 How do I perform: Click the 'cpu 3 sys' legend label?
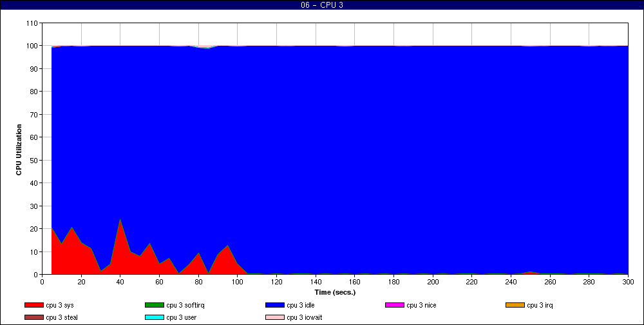click(x=60, y=305)
